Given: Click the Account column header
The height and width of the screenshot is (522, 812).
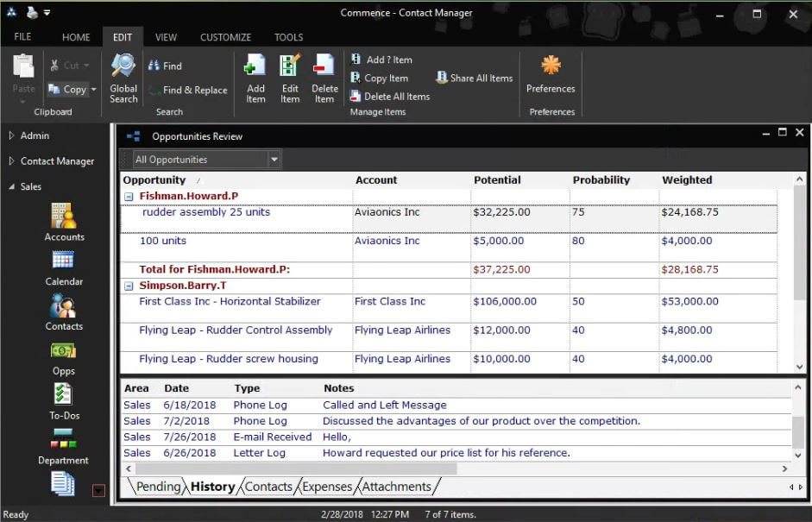Looking at the screenshot, I should coord(376,180).
